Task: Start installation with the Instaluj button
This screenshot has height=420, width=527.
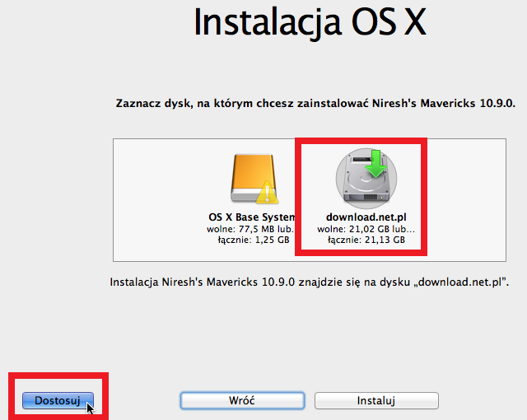Action: 376,400
